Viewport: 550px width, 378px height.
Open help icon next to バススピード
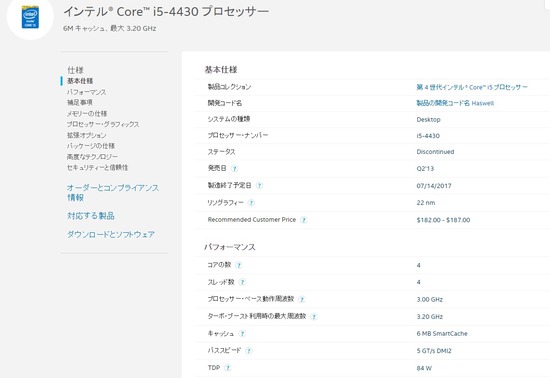[x=249, y=351]
